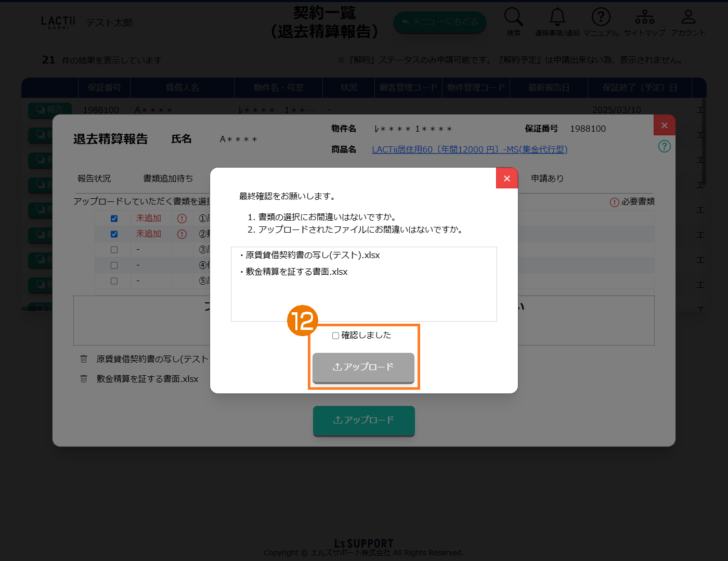Close the final confirmation dialog
Image resolution: width=728 pixels, height=561 pixels.
tap(506, 178)
